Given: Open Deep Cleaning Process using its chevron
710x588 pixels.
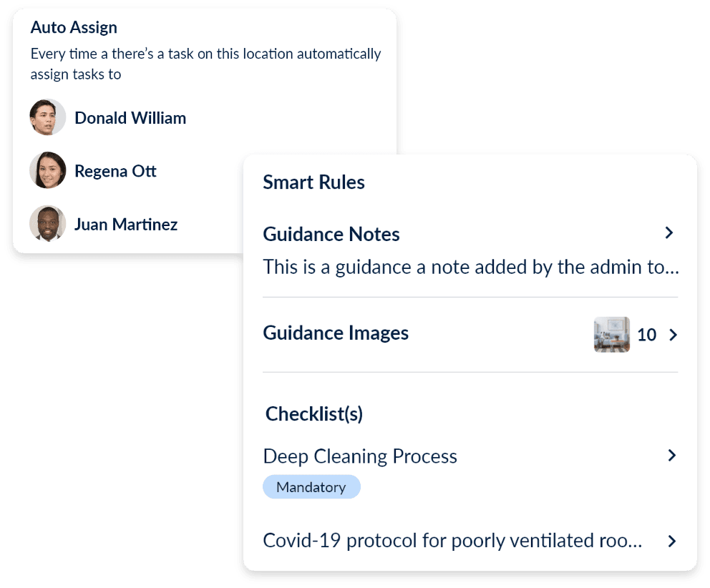Looking at the screenshot, I should (671, 456).
